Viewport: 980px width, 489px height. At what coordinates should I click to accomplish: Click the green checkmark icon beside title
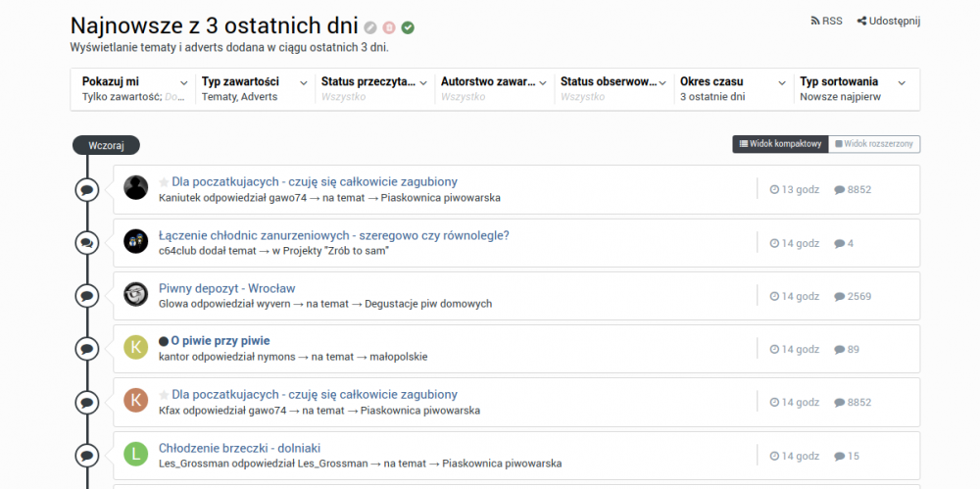click(408, 27)
